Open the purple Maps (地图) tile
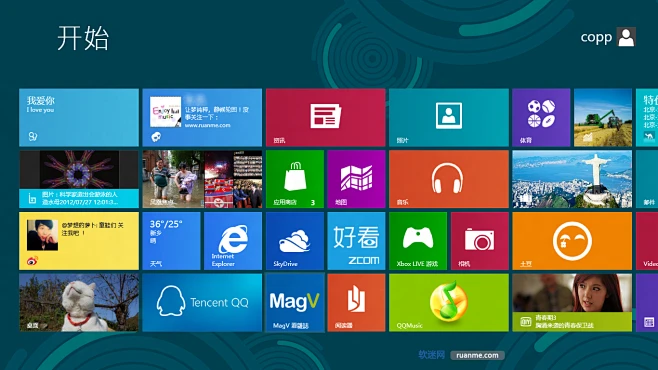Image resolution: width=658 pixels, height=370 pixels. [356, 179]
